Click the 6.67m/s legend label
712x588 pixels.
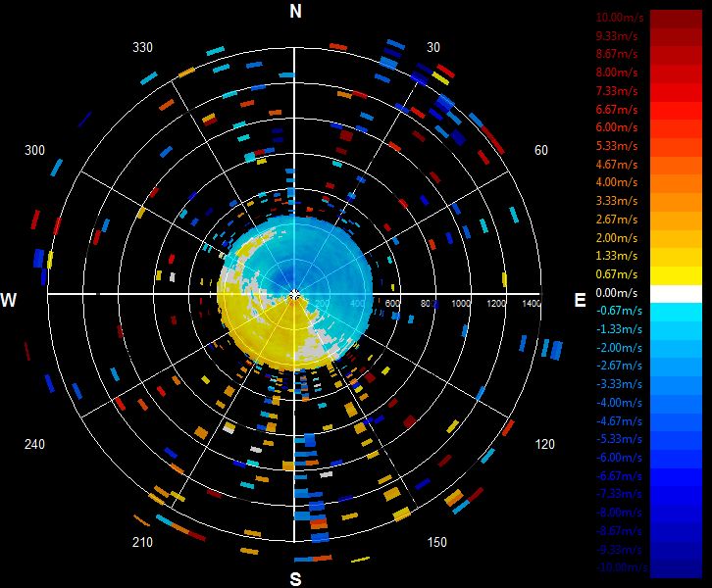617,110
